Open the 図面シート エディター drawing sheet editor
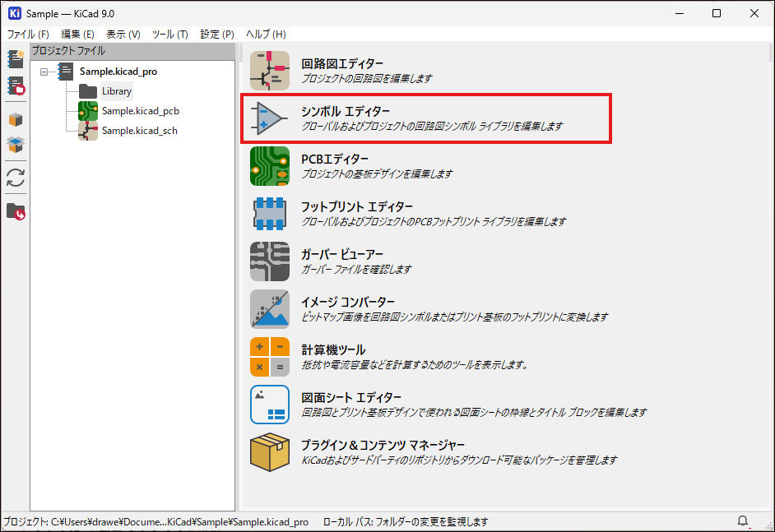Image resolution: width=775 pixels, height=532 pixels. tap(270, 405)
